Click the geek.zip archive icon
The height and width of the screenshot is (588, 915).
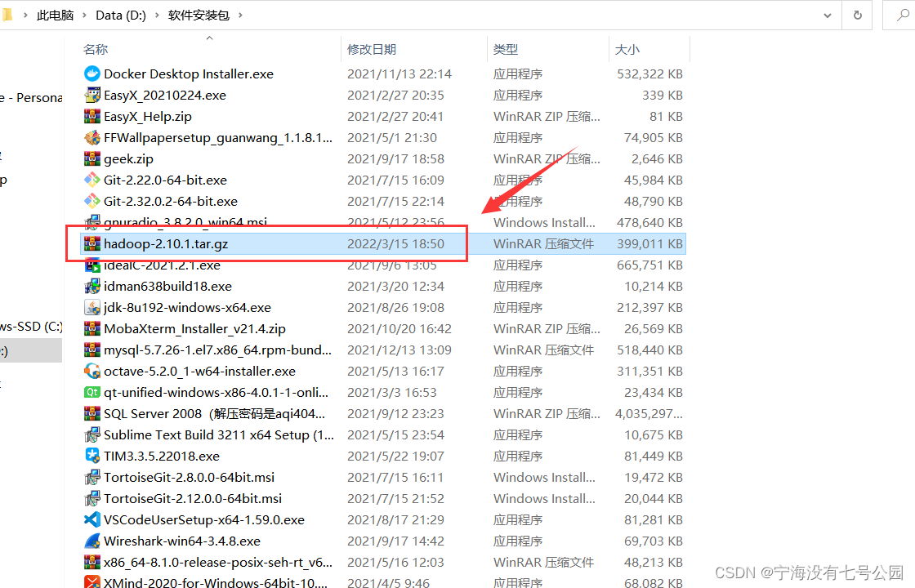92,158
